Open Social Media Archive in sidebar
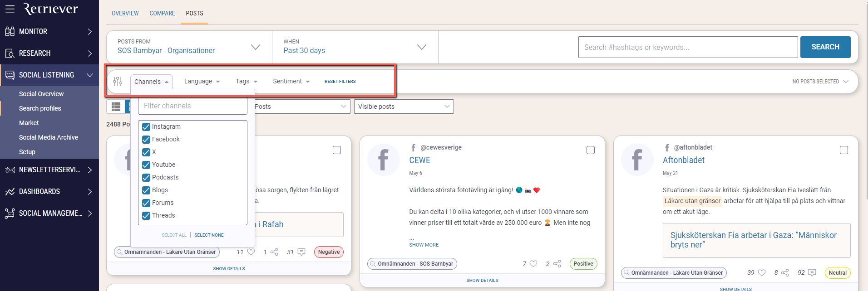 coord(49,137)
